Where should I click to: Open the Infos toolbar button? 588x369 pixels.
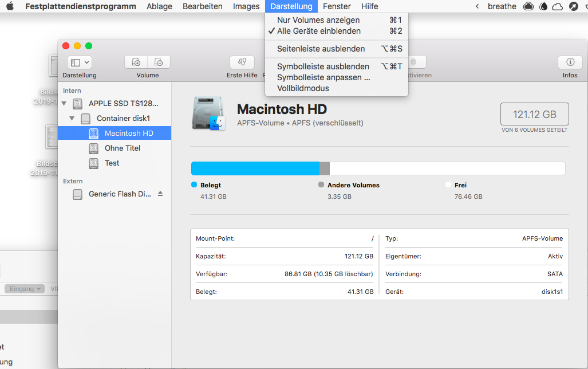[x=570, y=62]
